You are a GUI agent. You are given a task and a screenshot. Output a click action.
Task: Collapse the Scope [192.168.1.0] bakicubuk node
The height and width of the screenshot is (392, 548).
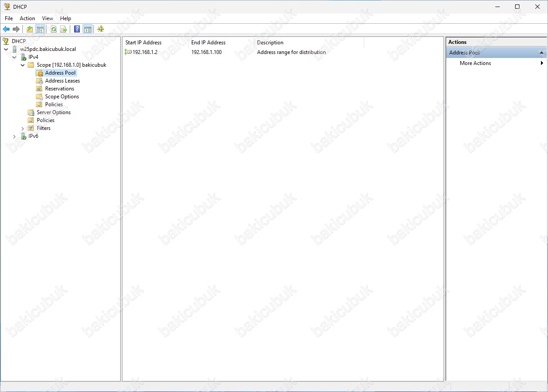(x=22, y=65)
